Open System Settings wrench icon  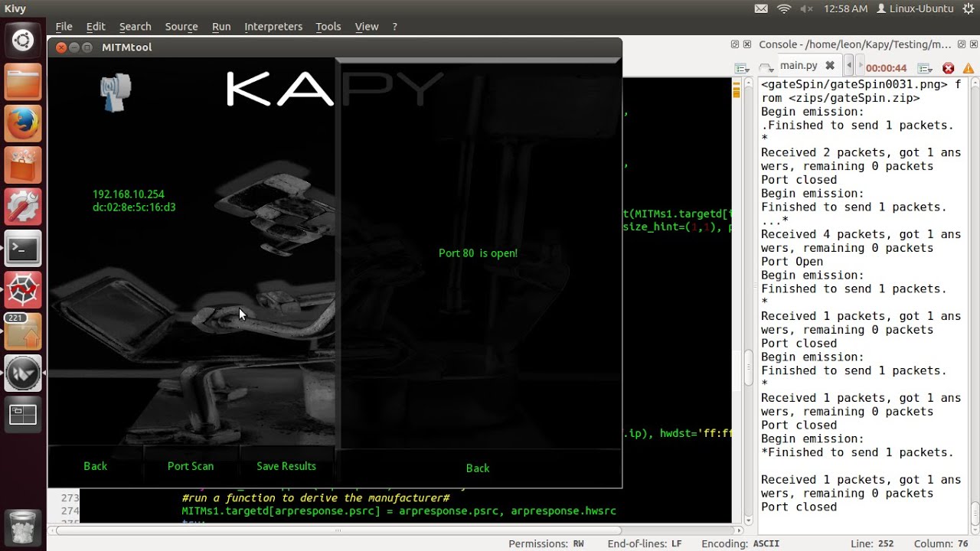click(x=23, y=207)
